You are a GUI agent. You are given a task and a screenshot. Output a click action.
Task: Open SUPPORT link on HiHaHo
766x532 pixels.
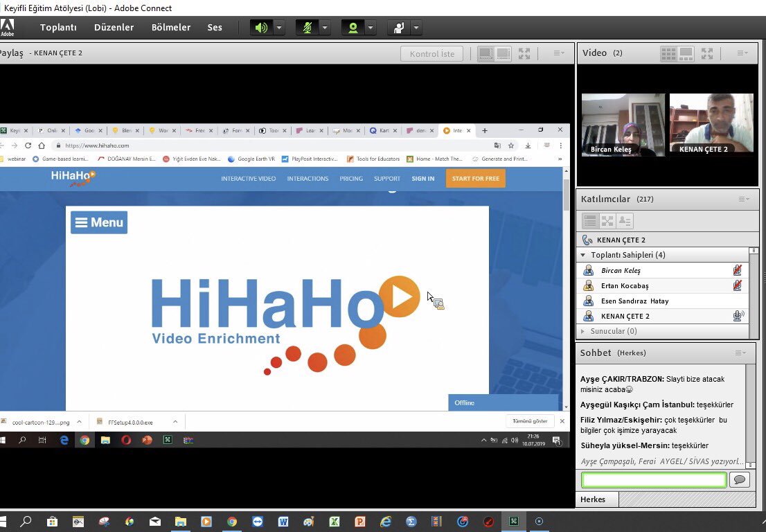click(x=387, y=179)
